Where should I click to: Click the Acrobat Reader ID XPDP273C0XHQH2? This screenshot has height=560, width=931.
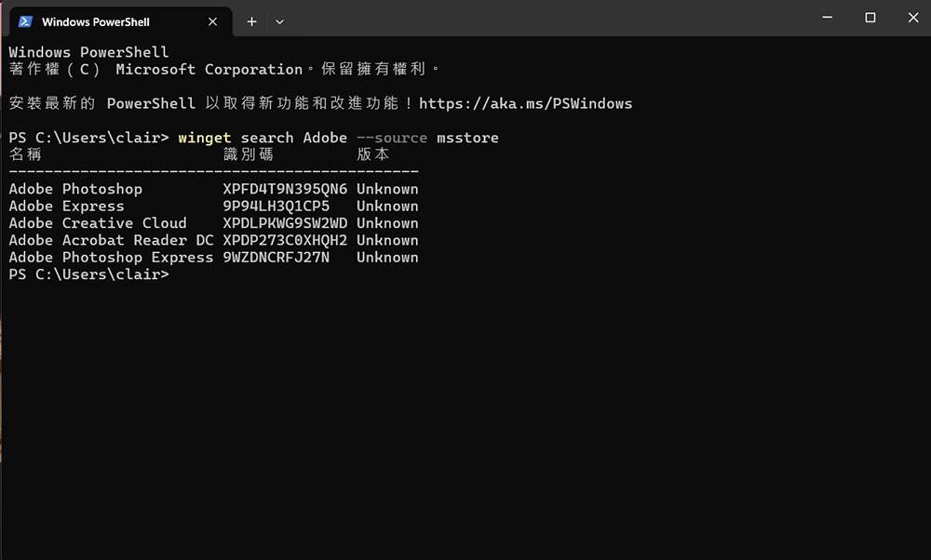click(285, 240)
